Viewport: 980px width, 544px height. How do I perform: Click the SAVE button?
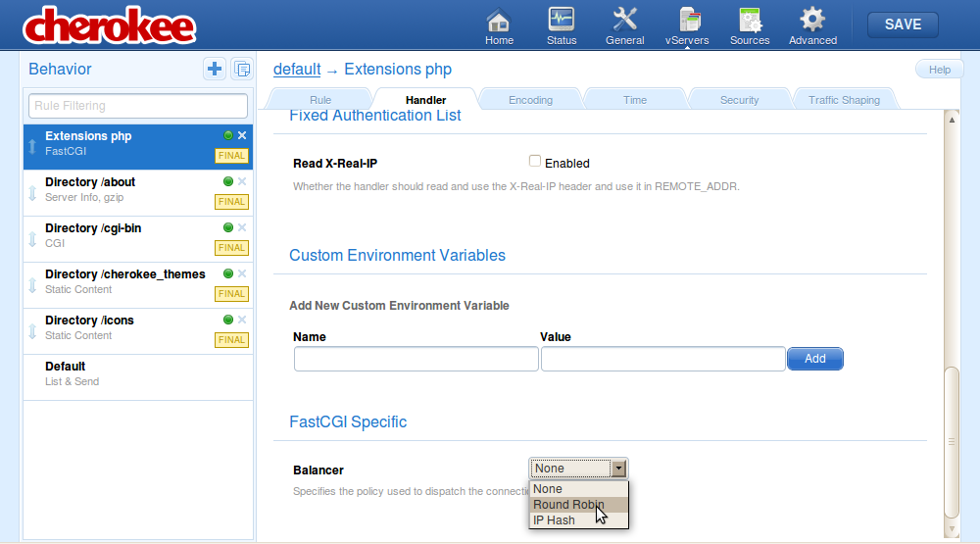(x=903, y=25)
